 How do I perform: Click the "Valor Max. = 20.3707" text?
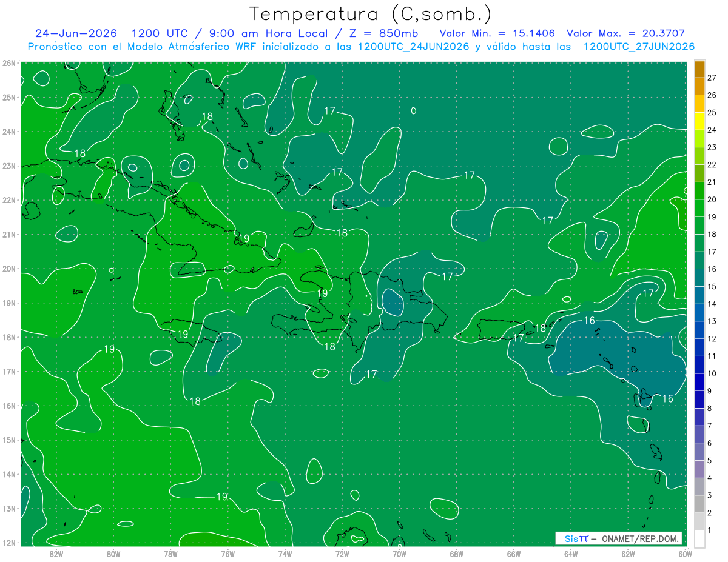pyautogui.click(x=625, y=33)
